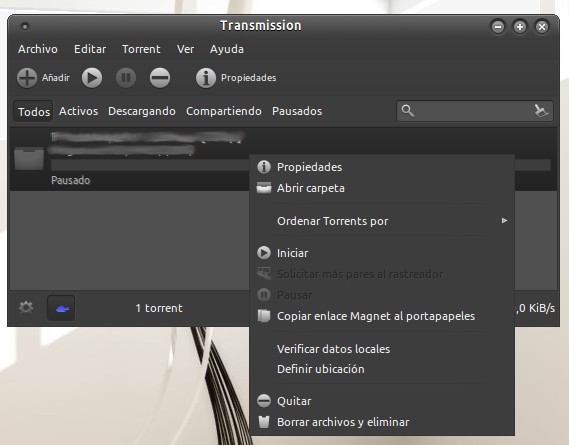Viewport: 569px width, 445px height.
Task: Select the Todos filter tab
Action: point(34,111)
